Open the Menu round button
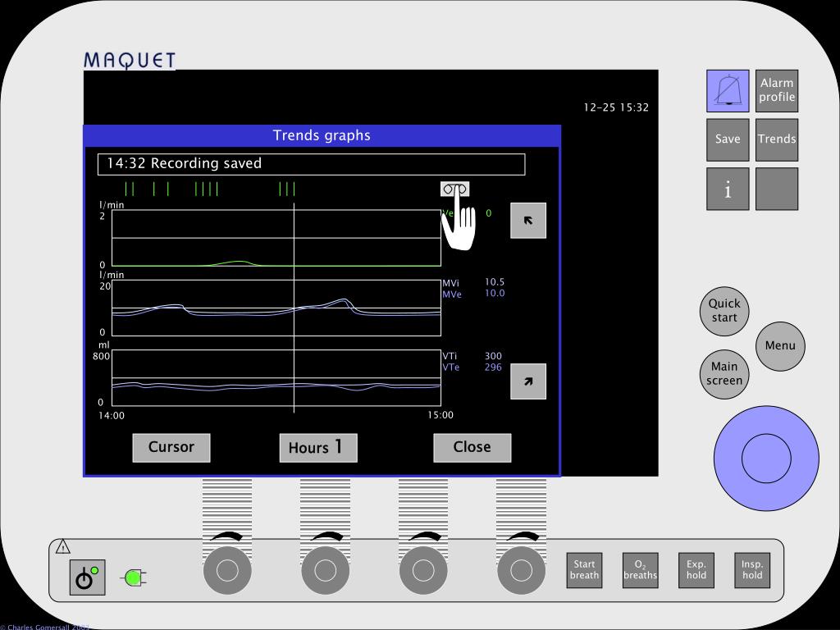Screen dimensions: 840x630 pyautogui.click(x=780, y=346)
